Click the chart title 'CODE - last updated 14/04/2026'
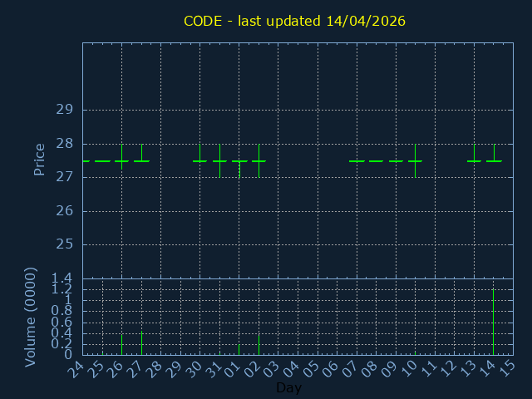The width and height of the screenshot is (532, 399). tap(294, 21)
